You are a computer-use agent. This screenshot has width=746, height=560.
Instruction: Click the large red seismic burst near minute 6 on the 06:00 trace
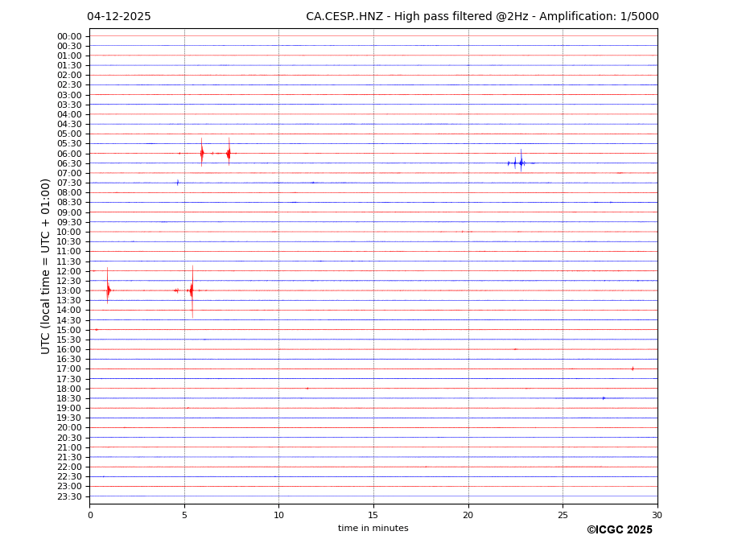pos(202,153)
